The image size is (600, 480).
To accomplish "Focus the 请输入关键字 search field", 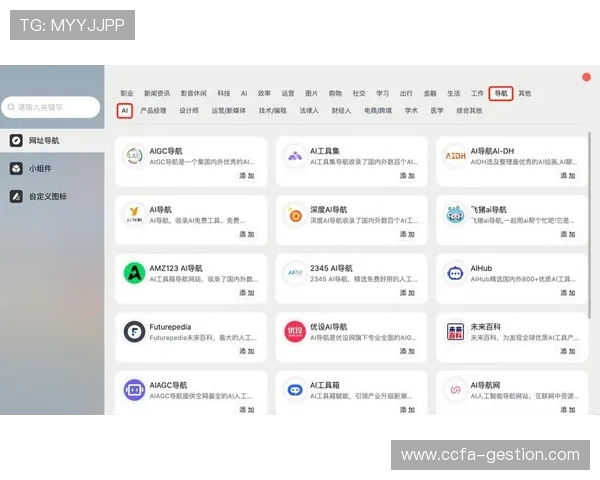I will click(51, 107).
